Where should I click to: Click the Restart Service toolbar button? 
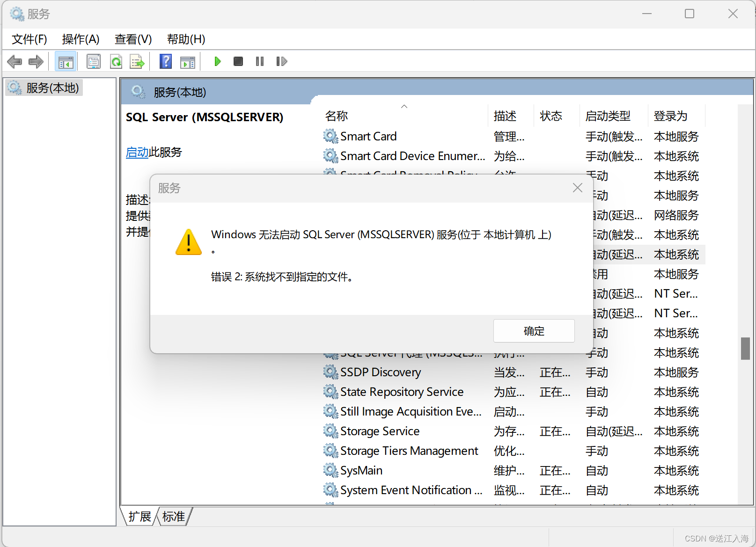tap(281, 61)
